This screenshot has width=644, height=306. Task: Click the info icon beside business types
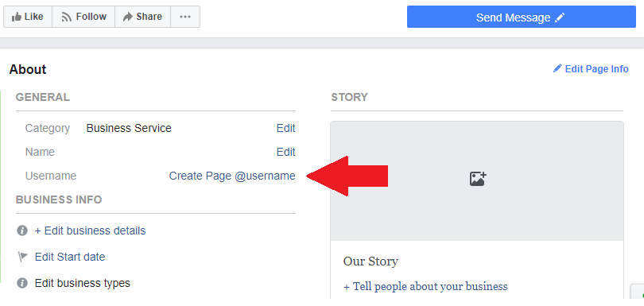point(22,283)
